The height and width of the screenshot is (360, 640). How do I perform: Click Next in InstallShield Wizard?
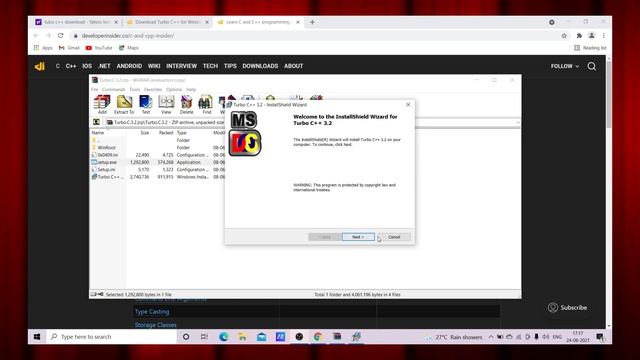(x=358, y=237)
